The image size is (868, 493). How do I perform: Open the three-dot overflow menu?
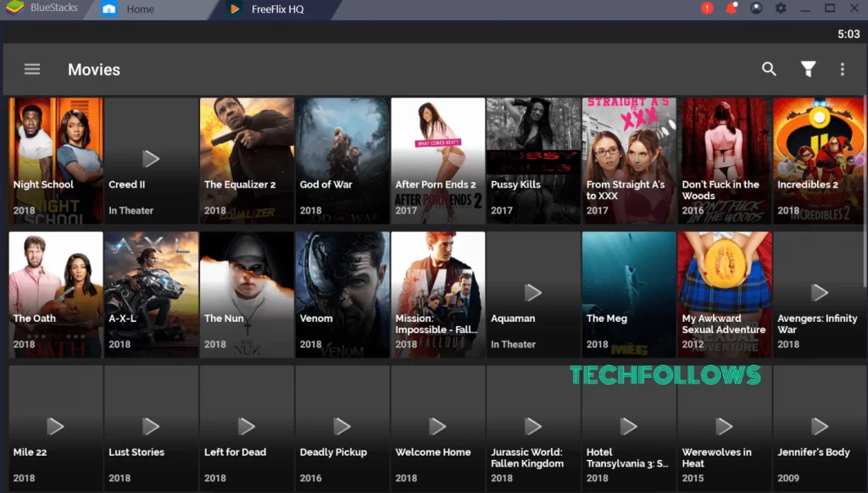842,69
